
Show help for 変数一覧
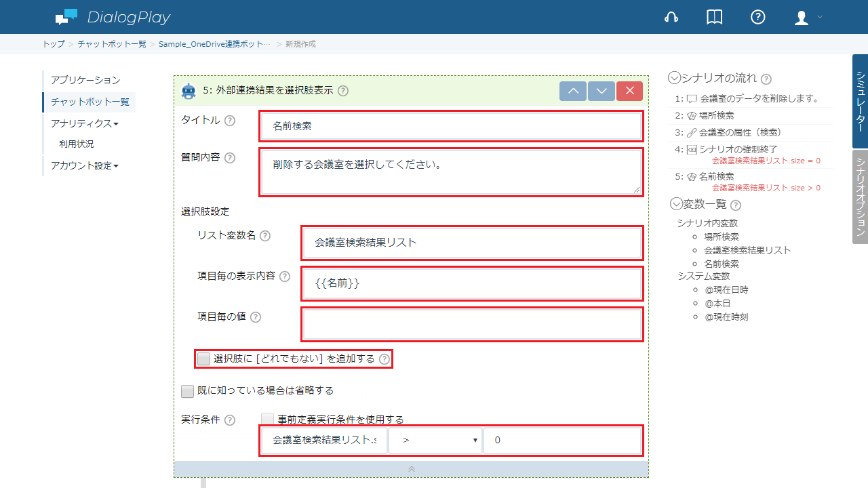point(736,205)
